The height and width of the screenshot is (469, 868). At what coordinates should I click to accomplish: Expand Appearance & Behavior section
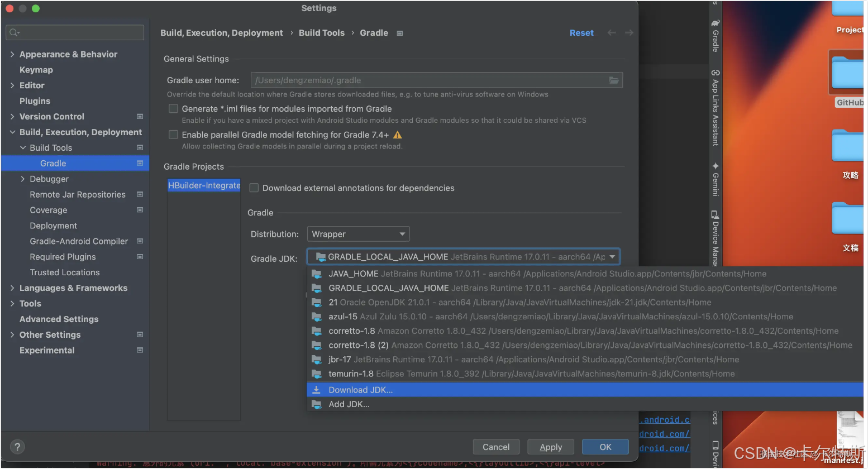tap(12, 54)
